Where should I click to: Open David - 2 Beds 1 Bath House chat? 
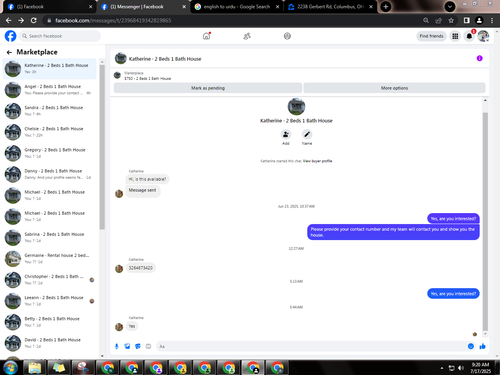click(x=49, y=343)
